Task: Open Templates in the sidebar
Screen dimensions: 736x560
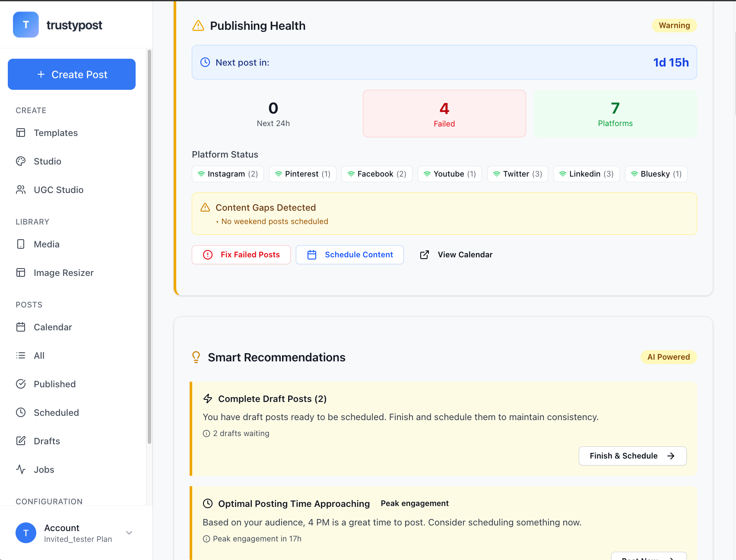Action: tap(56, 133)
